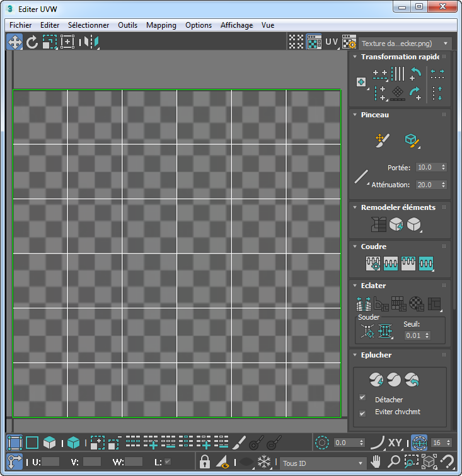
Task: Click the Set Pivot icon in Transformation rapide
Action: pos(361,82)
